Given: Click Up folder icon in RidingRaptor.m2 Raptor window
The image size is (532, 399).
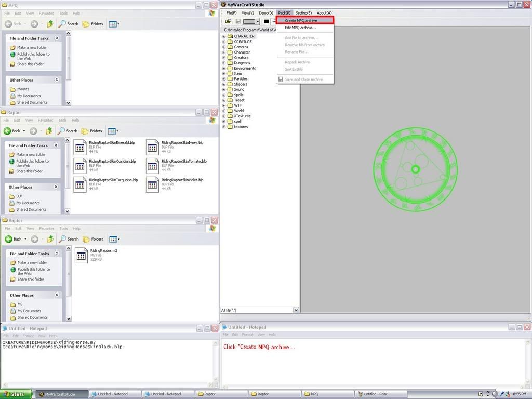Looking at the screenshot, I should [x=50, y=239].
